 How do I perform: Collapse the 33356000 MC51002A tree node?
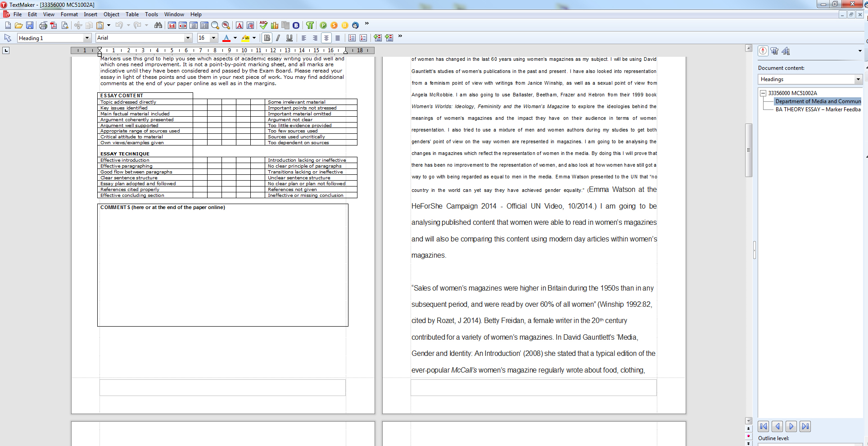click(x=763, y=93)
